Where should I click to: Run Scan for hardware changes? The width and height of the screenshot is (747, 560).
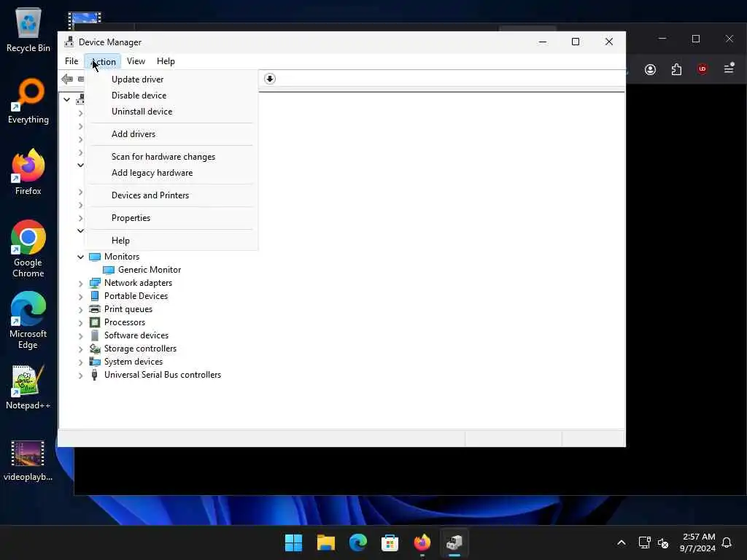pos(163,157)
